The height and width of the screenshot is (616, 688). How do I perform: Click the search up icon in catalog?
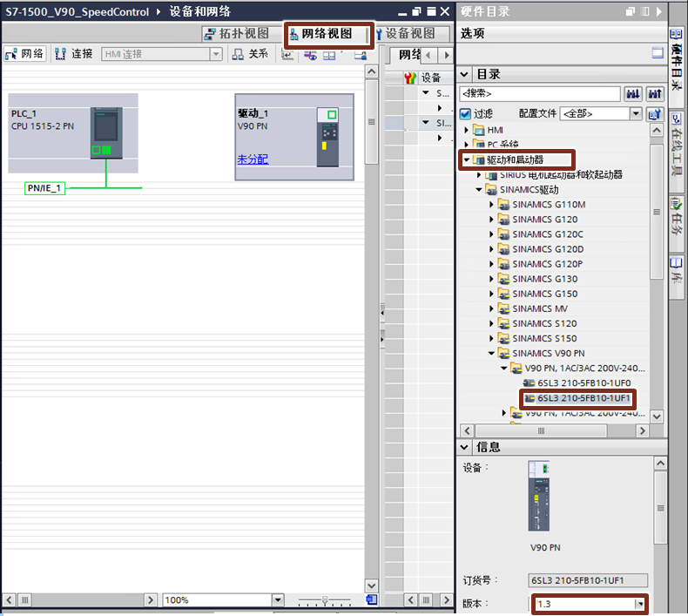pos(655,93)
